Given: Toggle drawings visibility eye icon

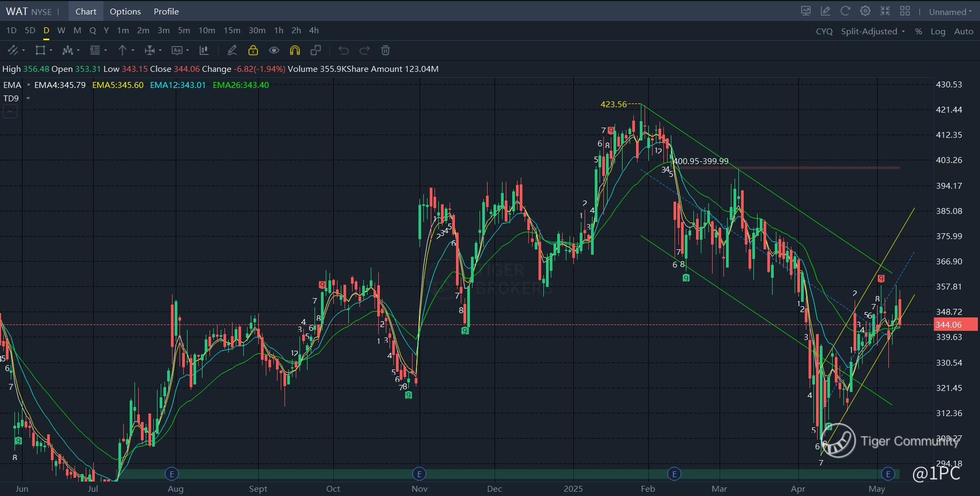Looking at the screenshot, I should point(274,50).
